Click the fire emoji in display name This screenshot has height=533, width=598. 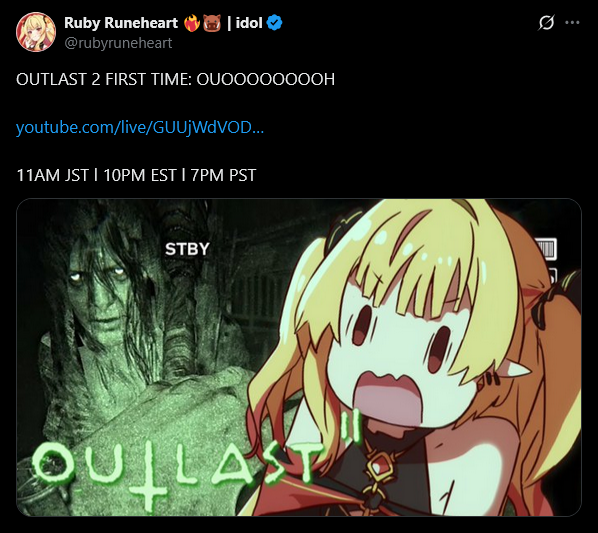pyautogui.click(x=192, y=23)
